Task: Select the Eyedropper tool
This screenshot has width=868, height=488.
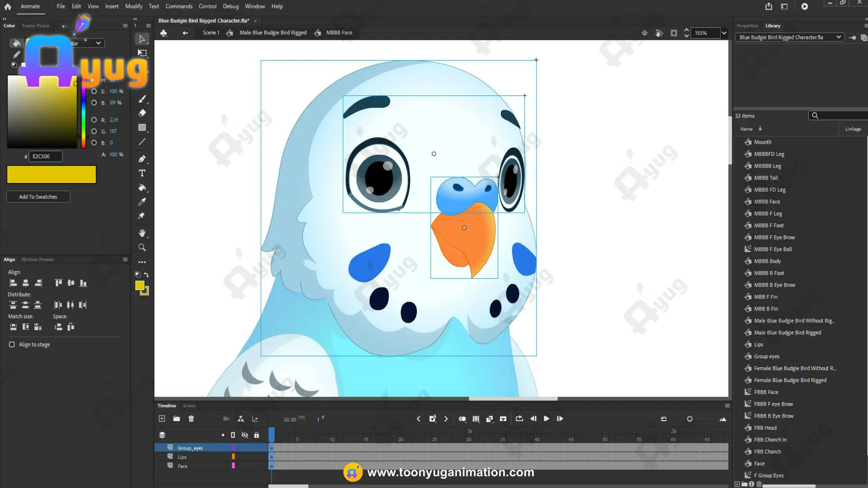Action: click(x=142, y=202)
